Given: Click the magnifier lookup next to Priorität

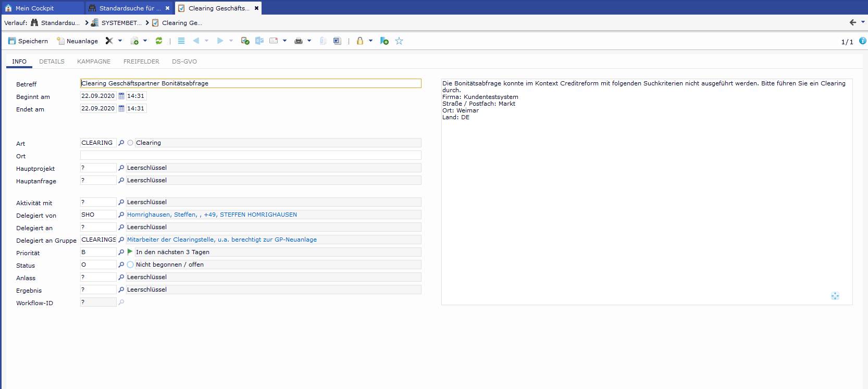Looking at the screenshot, I should click(121, 252).
